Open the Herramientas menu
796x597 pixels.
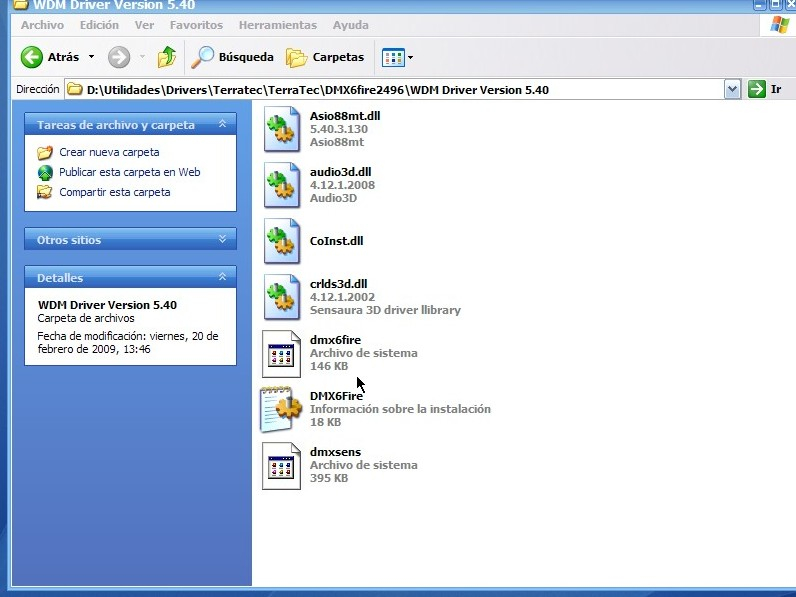[278, 25]
